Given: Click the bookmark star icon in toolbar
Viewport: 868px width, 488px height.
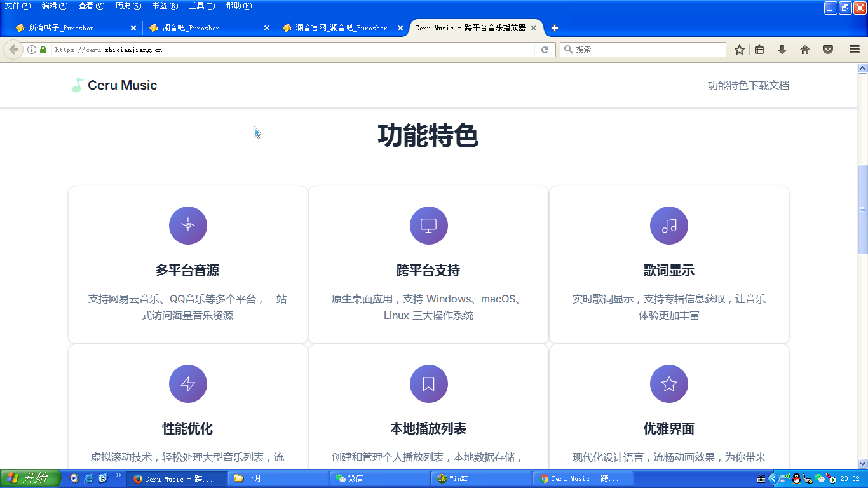Looking at the screenshot, I should (x=739, y=50).
